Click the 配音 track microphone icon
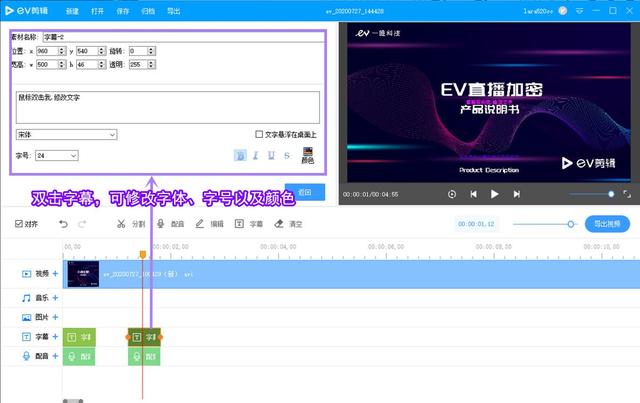Screen dimensions: 640x403 pyautogui.click(x=26, y=356)
